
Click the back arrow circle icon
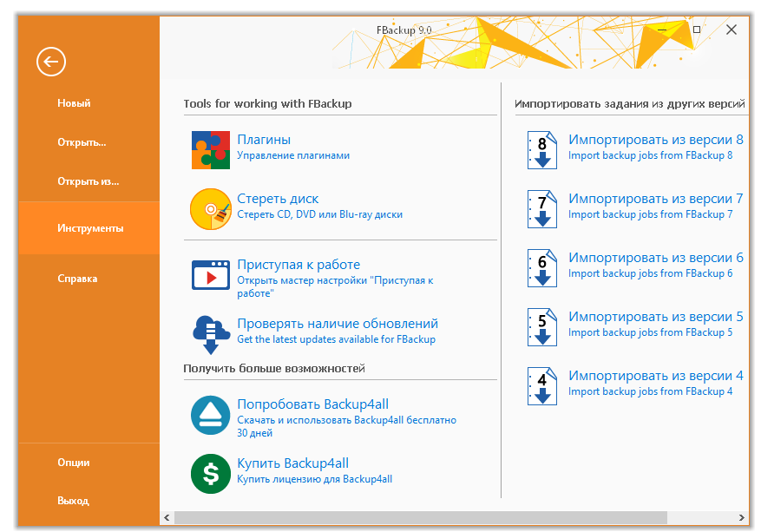tap(51, 62)
